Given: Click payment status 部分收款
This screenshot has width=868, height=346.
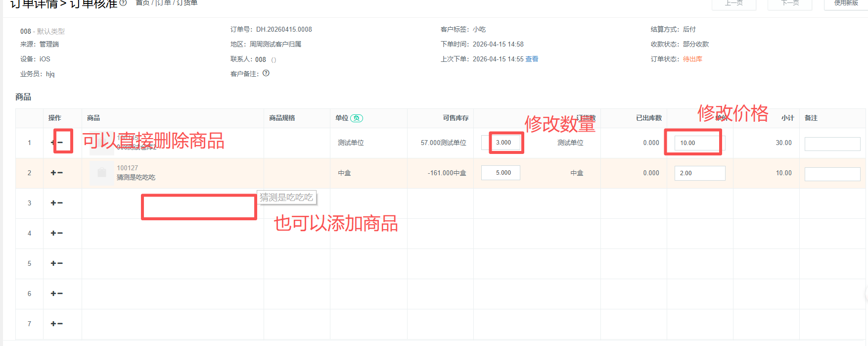Looking at the screenshot, I should click(x=696, y=44).
